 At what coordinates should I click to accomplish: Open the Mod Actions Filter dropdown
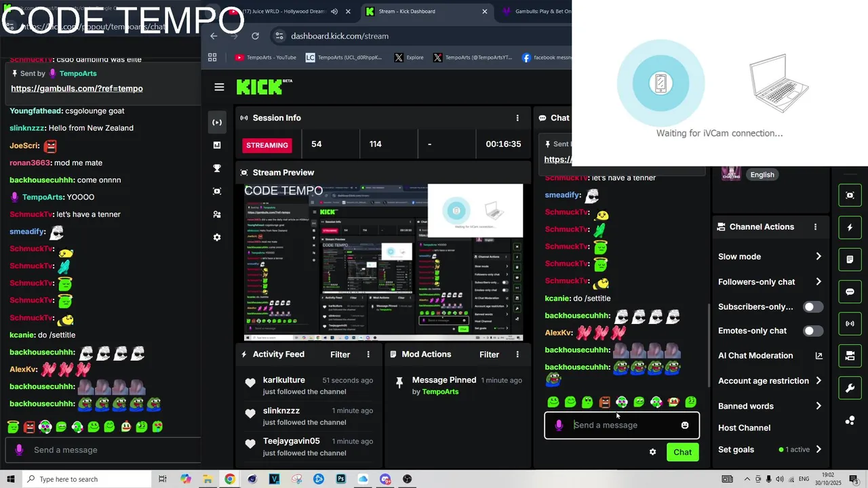489,354
